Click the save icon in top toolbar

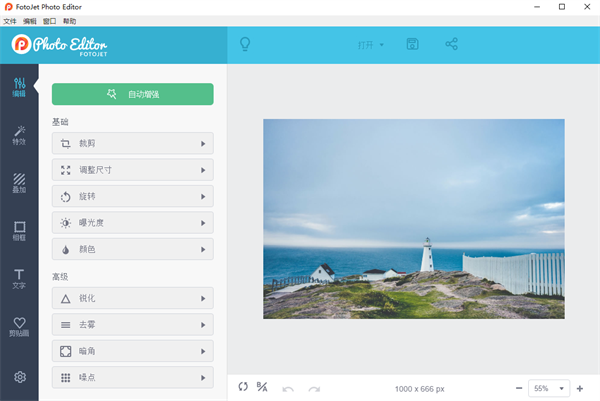coord(413,44)
